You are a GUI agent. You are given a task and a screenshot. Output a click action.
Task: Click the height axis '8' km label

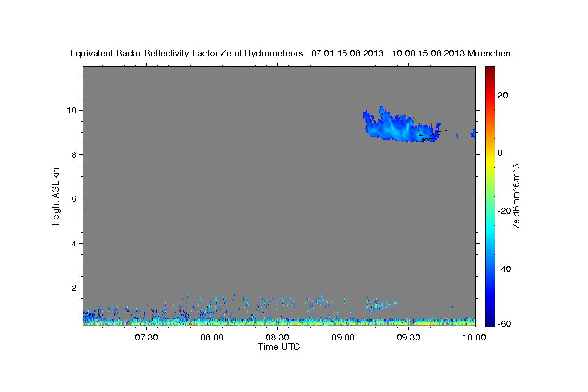74,155
